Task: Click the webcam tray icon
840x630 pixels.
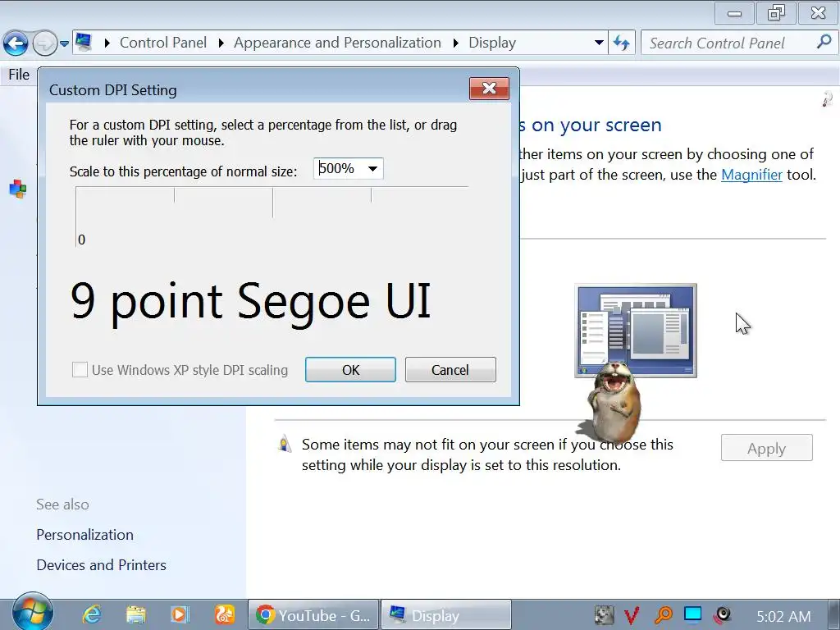Action: coord(722,615)
